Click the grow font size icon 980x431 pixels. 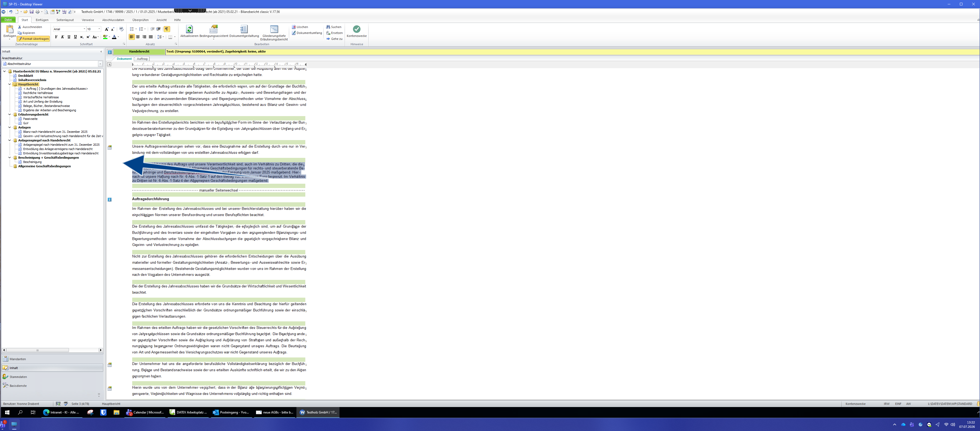(x=107, y=29)
